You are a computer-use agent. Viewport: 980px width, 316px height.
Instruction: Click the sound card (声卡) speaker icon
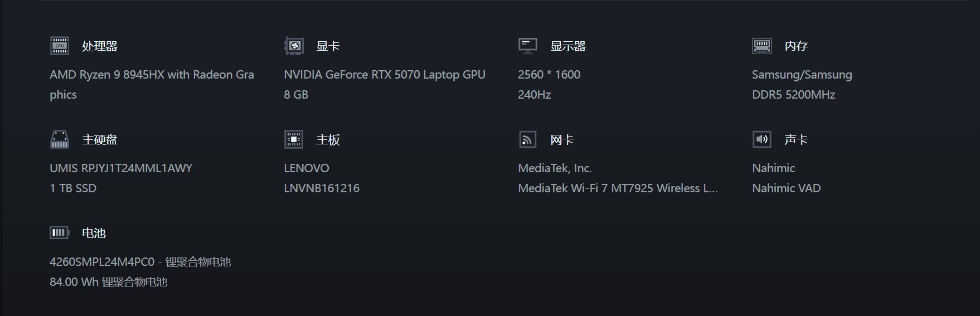pos(762,139)
